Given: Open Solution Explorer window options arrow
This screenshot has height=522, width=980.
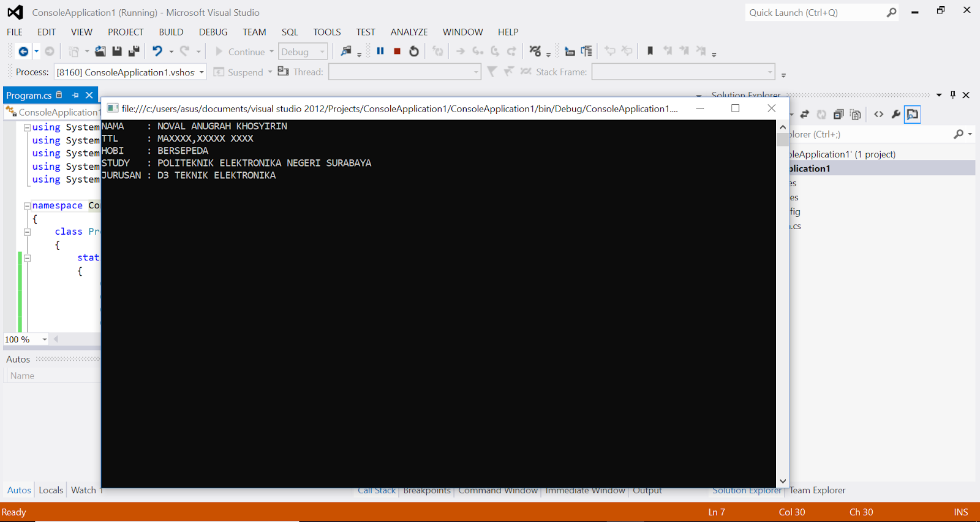Looking at the screenshot, I should [x=939, y=95].
